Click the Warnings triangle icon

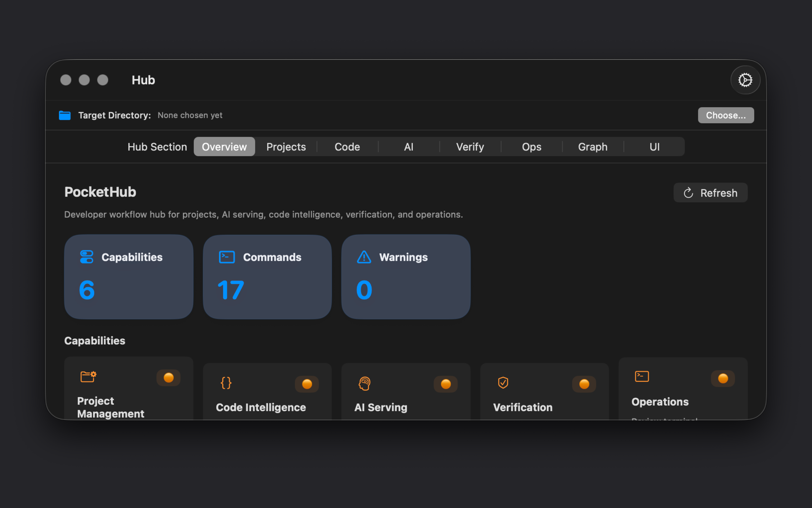click(364, 257)
